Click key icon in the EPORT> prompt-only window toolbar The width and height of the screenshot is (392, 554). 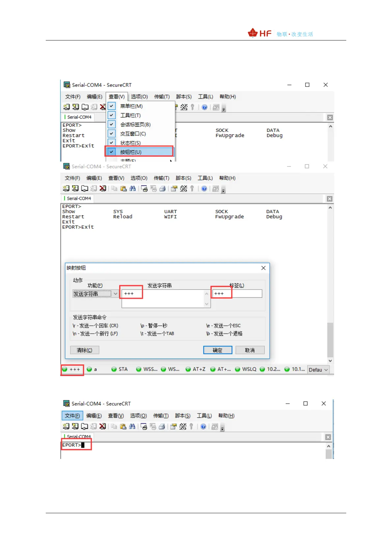point(192,426)
